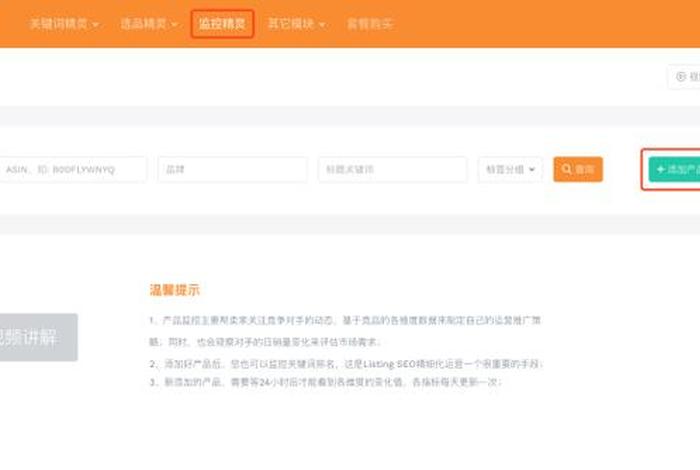This screenshot has width=700, height=470.
Task: Open the 关键词精灵 dropdown menu
Action: [64, 24]
